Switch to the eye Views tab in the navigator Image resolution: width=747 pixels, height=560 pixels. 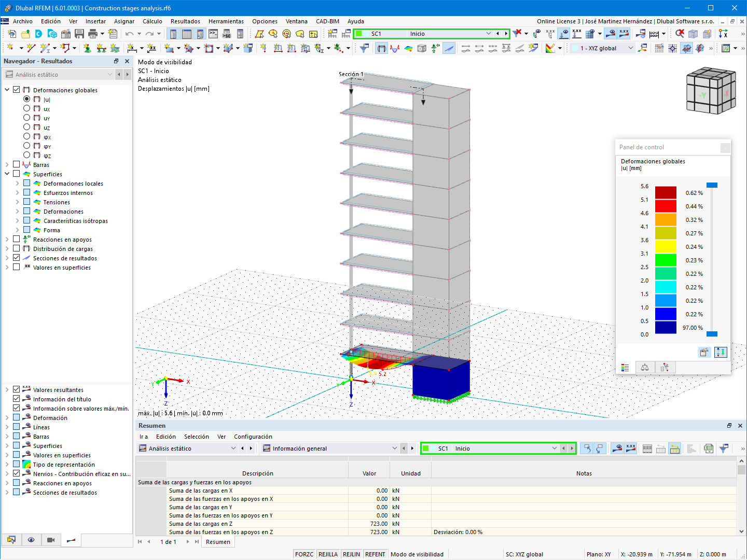[x=31, y=540]
